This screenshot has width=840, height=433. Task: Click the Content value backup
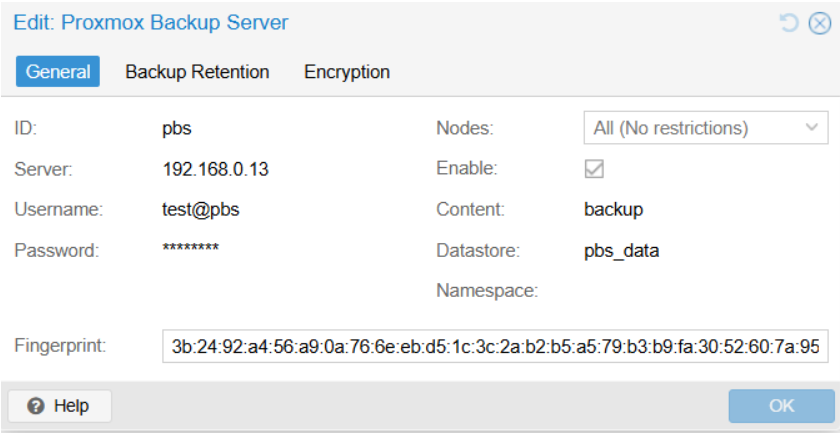click(x=613, y=209)
